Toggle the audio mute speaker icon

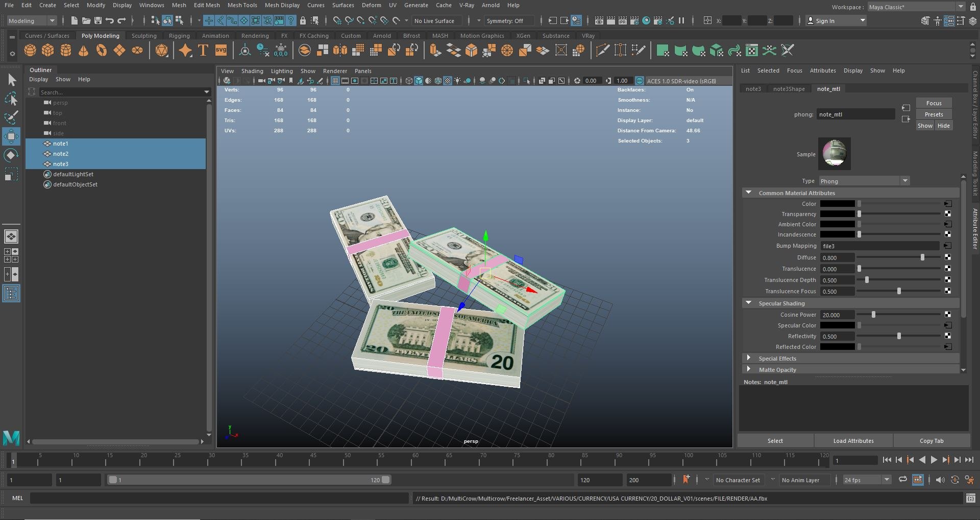pyautogui.click(x=940, y=480)
